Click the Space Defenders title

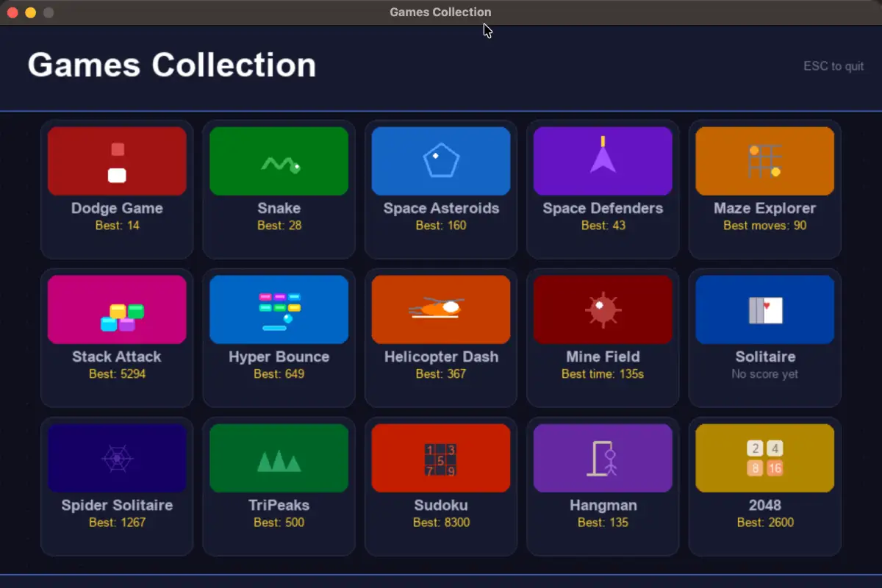point(603,208)
